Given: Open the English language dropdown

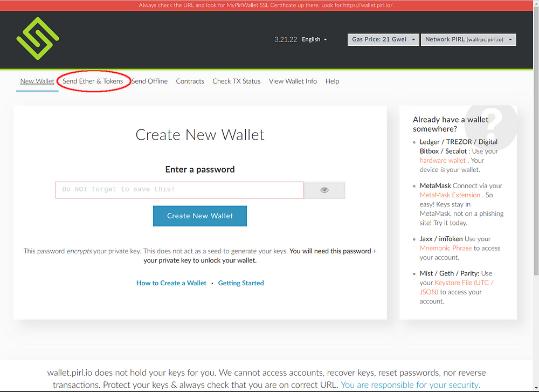Looking at the screenshot, I should [314, 39].
